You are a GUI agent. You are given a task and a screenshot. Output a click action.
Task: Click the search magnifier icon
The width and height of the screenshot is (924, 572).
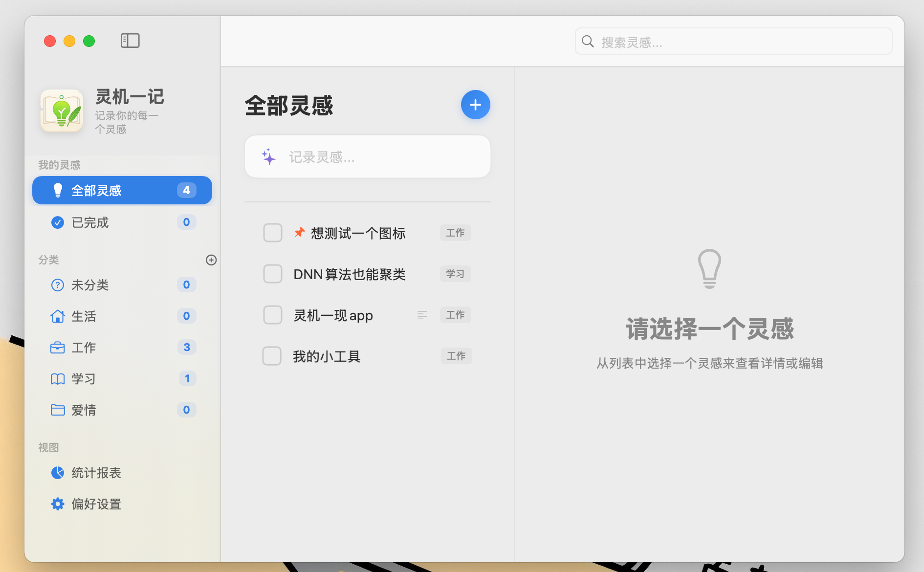(x=588, y=42)
